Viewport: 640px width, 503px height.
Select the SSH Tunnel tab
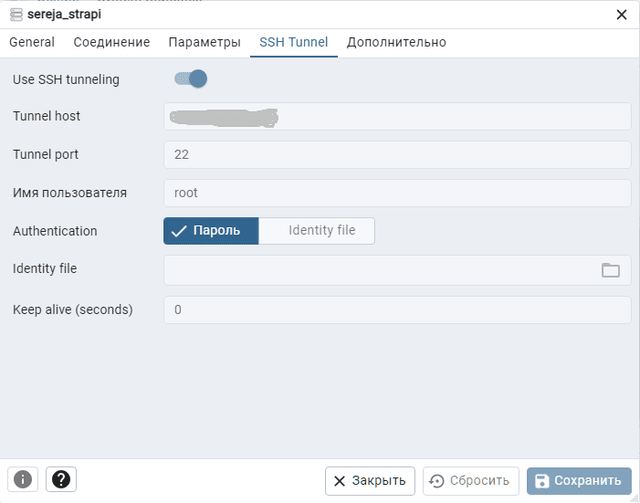point(293,42)
